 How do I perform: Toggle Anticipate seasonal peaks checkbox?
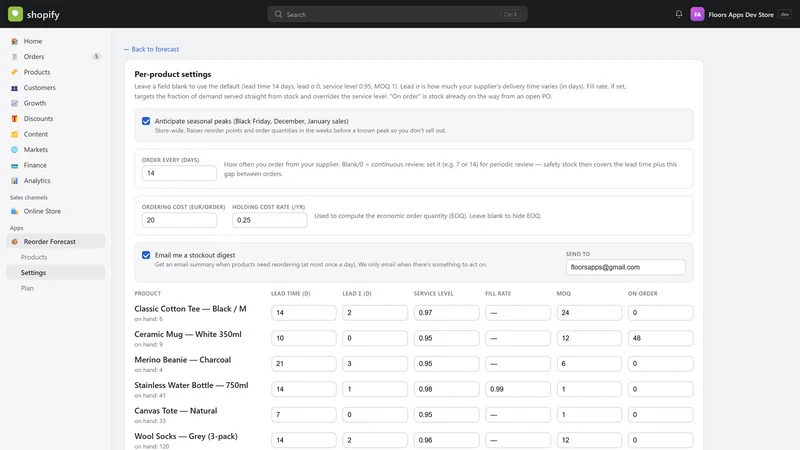(146, 121)
